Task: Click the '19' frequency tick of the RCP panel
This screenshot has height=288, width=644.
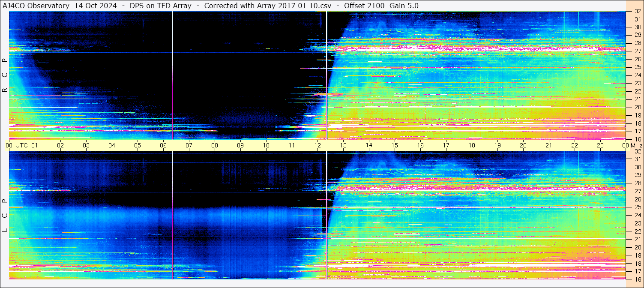Action: point(637,115)
